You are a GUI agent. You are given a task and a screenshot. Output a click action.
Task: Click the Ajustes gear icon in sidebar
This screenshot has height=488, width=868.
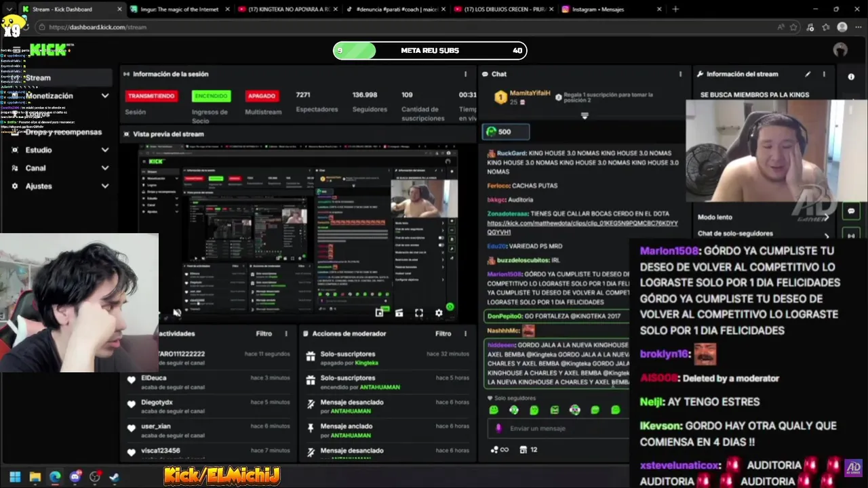pos(15,186)
